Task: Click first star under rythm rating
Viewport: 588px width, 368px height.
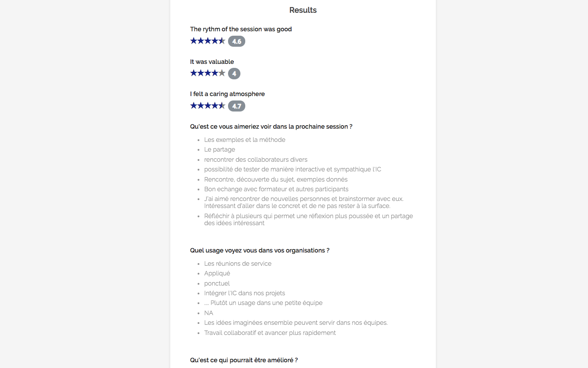Action: click(x=194, y=41)
